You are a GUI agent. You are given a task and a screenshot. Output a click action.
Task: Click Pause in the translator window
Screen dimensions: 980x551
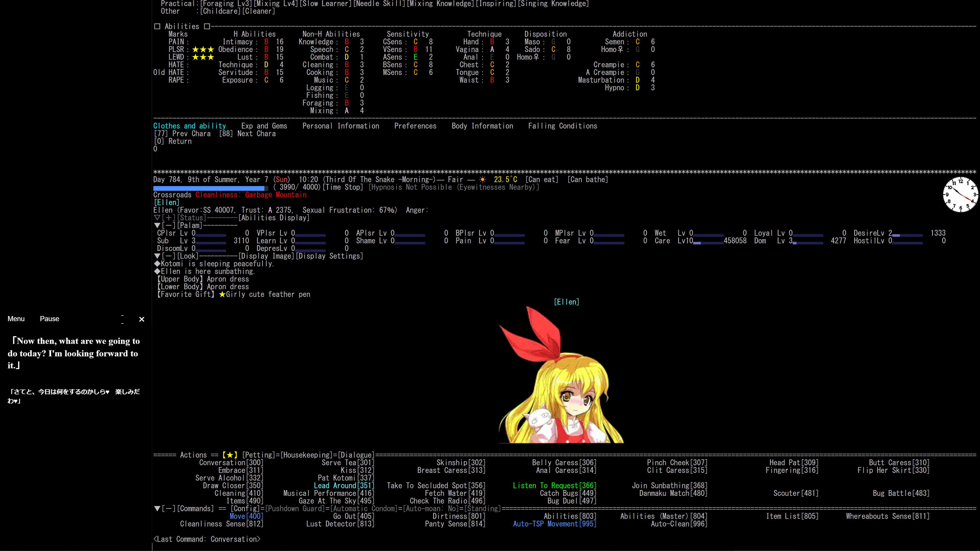point(50,319)
